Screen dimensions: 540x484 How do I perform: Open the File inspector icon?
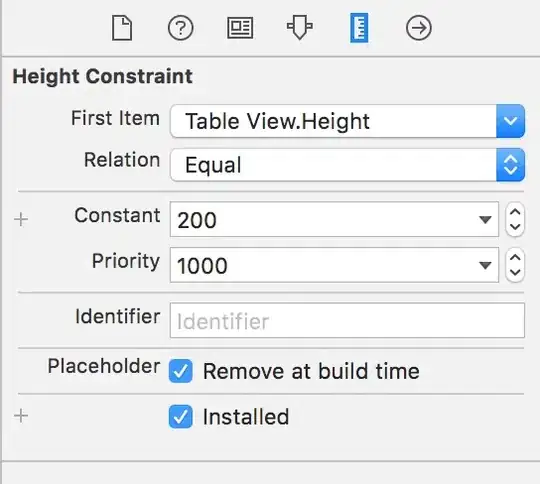[x=122, y=28]
